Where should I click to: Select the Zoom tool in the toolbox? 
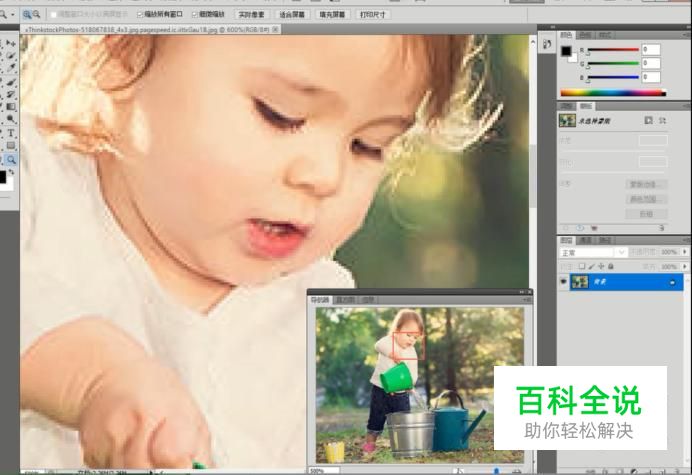coord(11,159)
